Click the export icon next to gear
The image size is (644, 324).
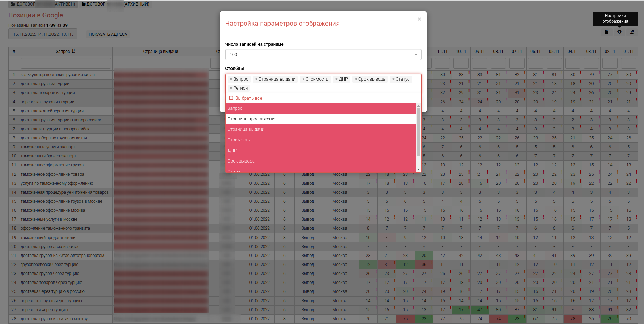[632, 32]
